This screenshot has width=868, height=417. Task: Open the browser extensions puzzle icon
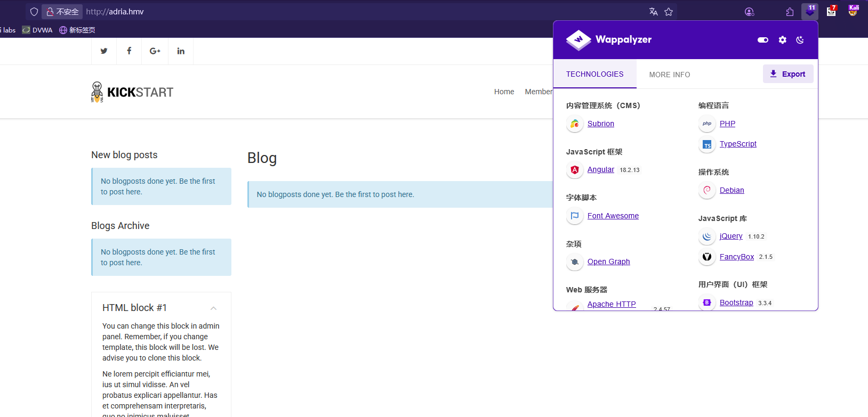[x=790, y=12]
